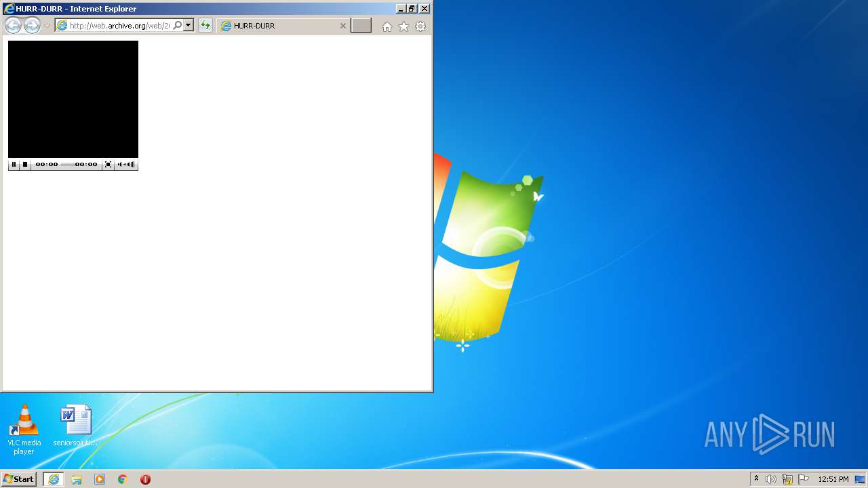This screenshot has height=488, width=868.
Task: Launch Windows Media Player from the taskbar
Action: pyautogui.click(x=100, y=479)
